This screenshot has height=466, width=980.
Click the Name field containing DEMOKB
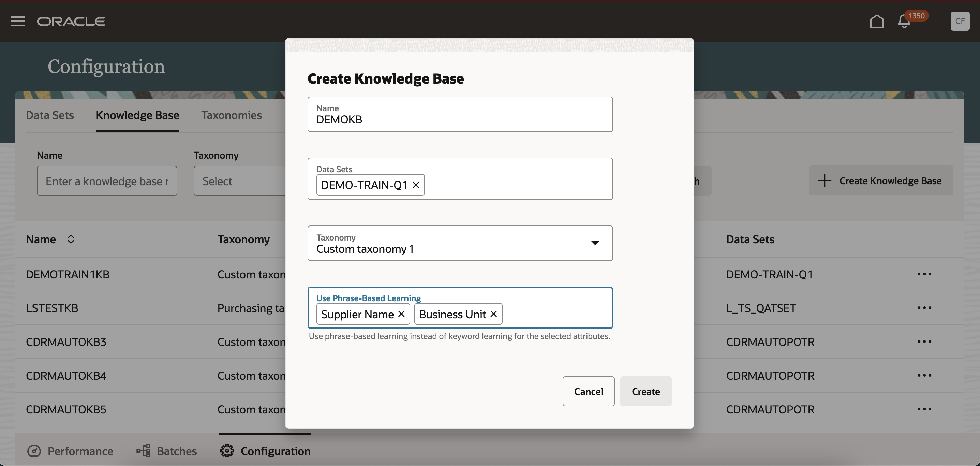click(x=460, y=119)
